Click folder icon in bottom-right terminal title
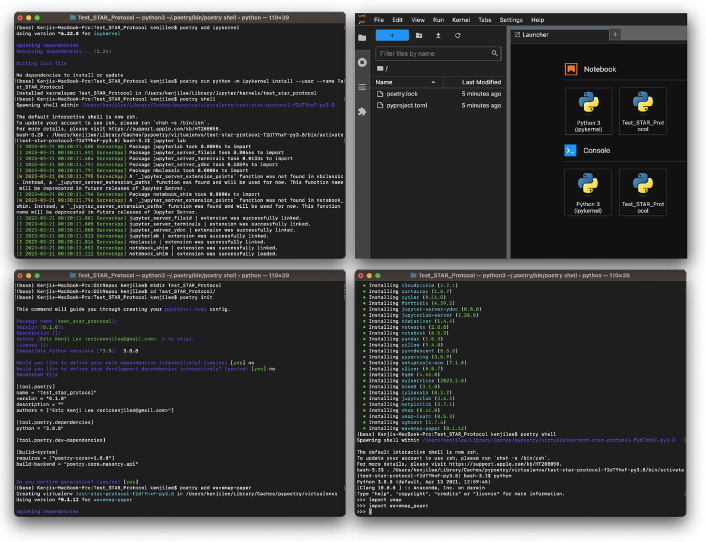Image resolution: width=706 pixels, height=542 pixels. coord(413,275)
